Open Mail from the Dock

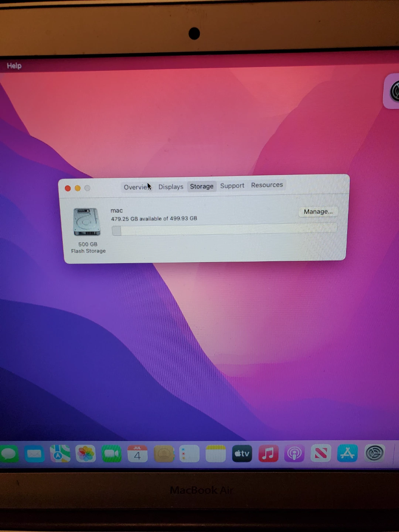pyautogui.click(x=34, y=454)
